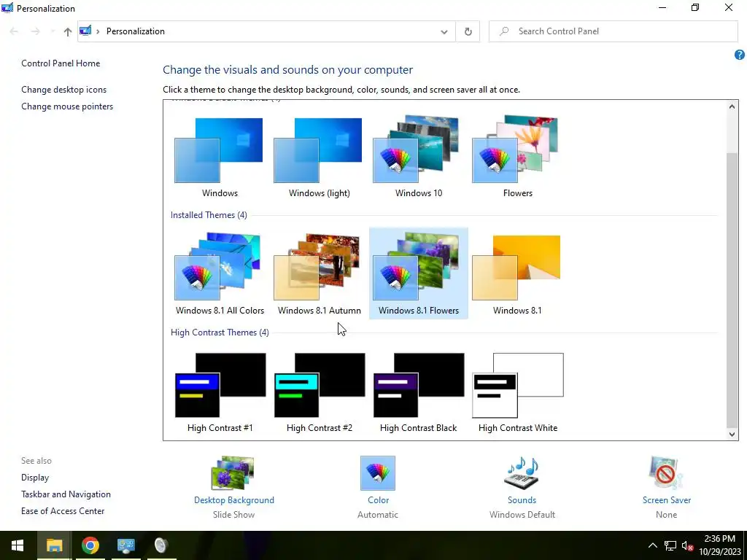The image size is (747, 560).
Task: Click the Sounds text link
Action: pos(522,500)
